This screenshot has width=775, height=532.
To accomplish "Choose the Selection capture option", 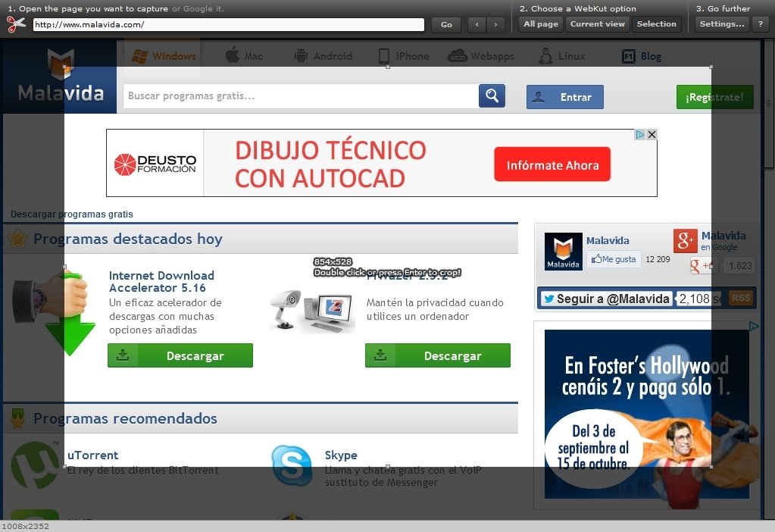I will 656,23.
